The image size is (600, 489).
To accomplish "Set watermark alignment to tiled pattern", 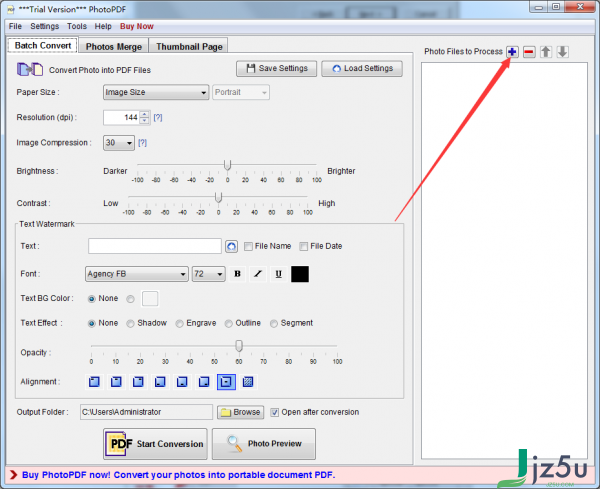I will 248,382.
